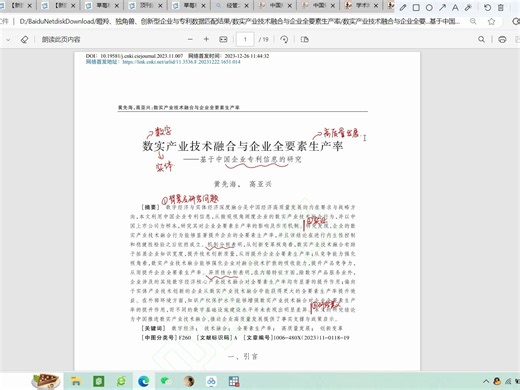Click the authors' names line
Screen dimensions: 520x390
pyautogui.click(x=243, y=184)
